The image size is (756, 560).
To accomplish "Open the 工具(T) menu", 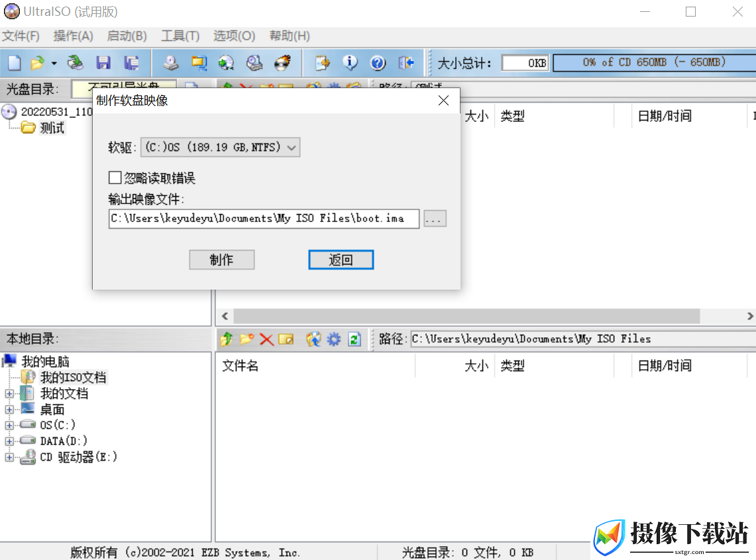I will (180, 36).
